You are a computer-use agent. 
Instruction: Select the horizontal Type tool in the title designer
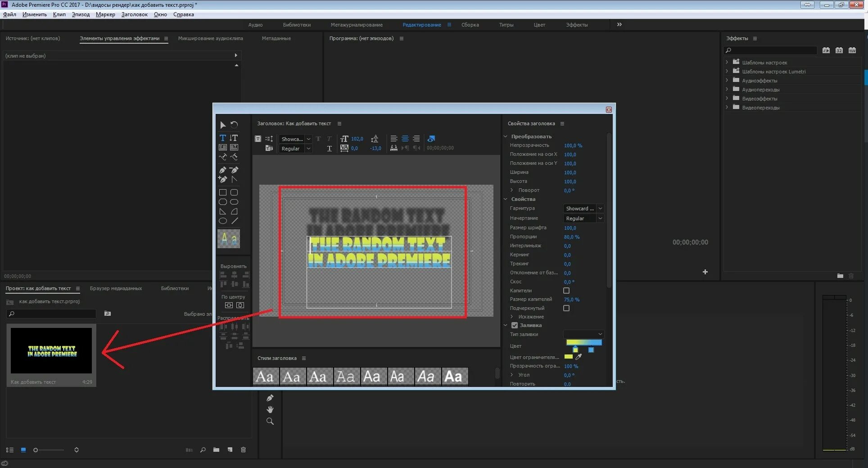click(x=223, y=138)
